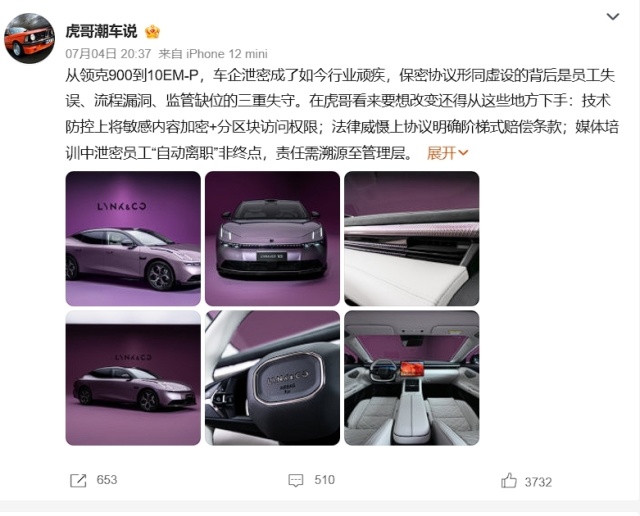This screenshot has height=516, width=640.
Task: Click the 653 repost count
Action: click(x=107, y=480)
